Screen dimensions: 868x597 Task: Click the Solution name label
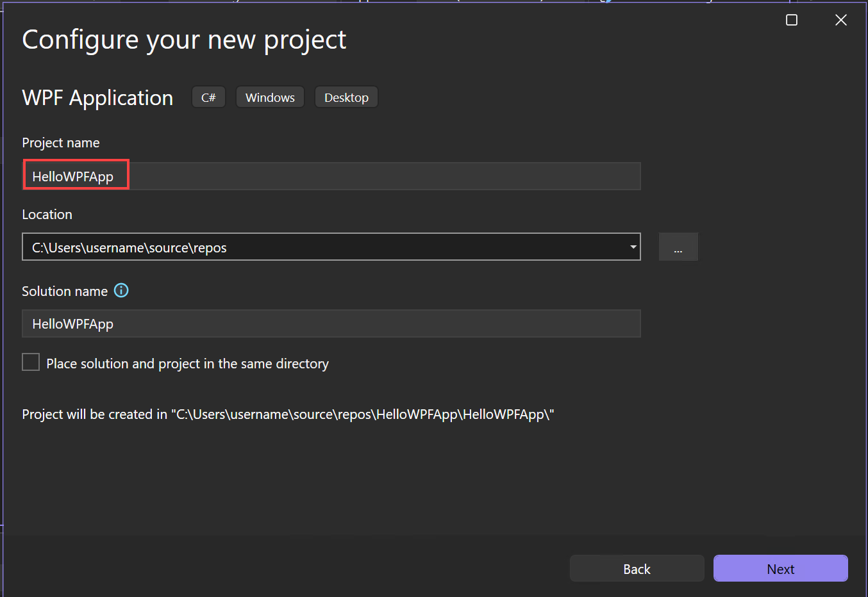pos(65,291)
